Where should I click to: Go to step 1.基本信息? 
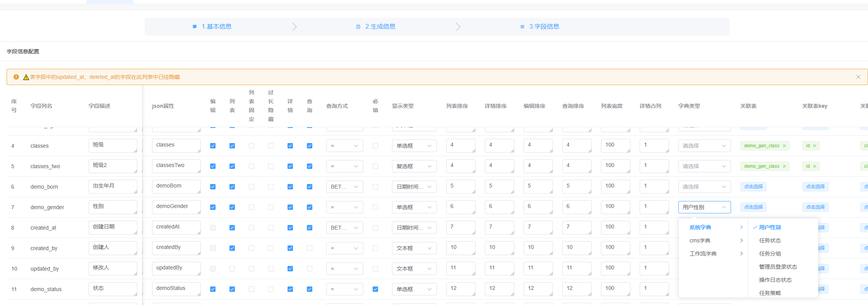(x=217, y=26)
